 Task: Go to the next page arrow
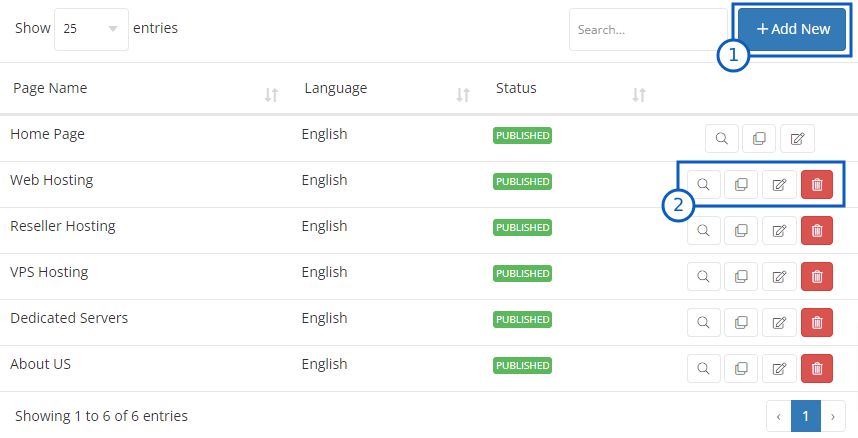coord(832,416)
